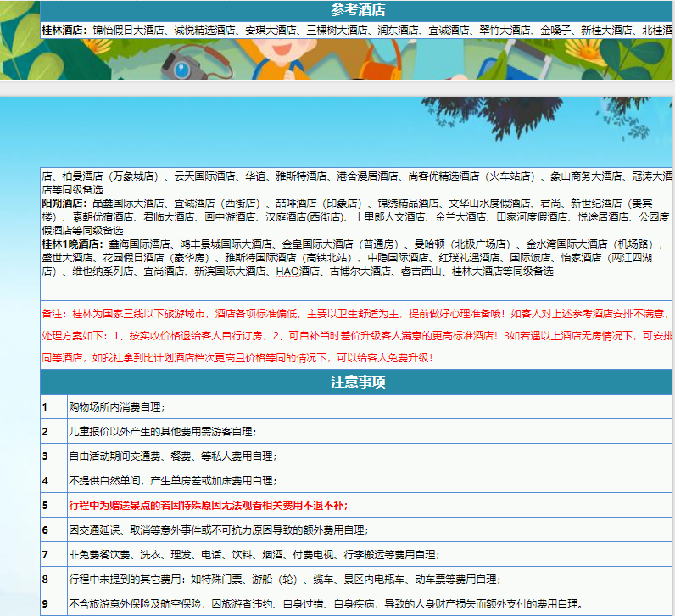Click the 桂林1晚酒店 label

point(72,244)
